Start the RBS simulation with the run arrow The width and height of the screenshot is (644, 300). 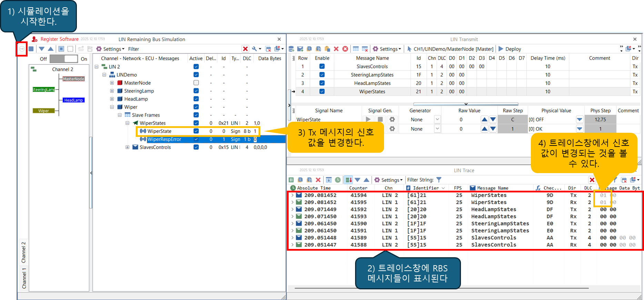click(22, 49)
